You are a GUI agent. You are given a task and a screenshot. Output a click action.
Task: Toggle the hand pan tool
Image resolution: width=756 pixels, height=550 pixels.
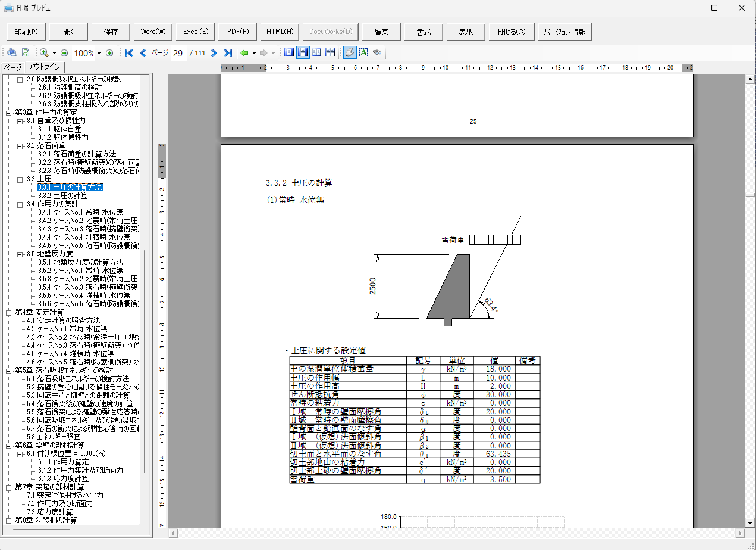[350, 52]
